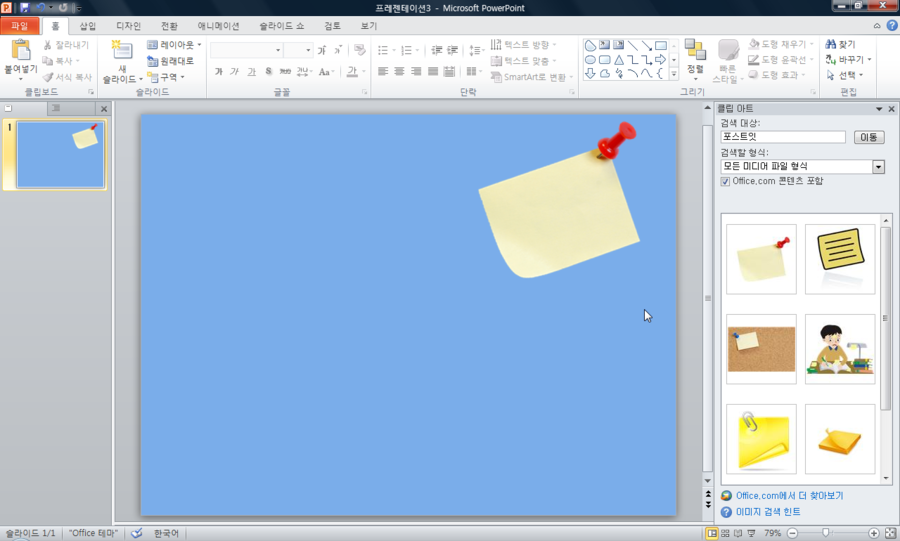
Task: Click the 붙여넣기 (Paste) icon
Action: click(20, 51)
